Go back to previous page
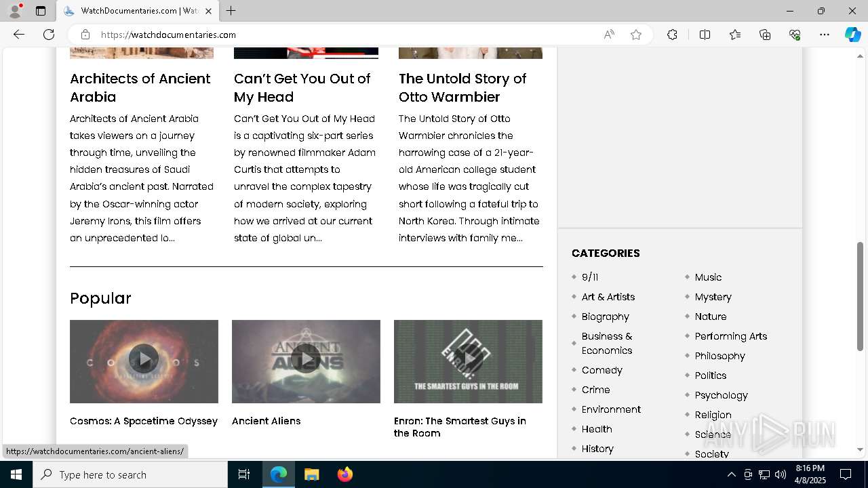Screen dimensions: 868x488 click(19, 35)
